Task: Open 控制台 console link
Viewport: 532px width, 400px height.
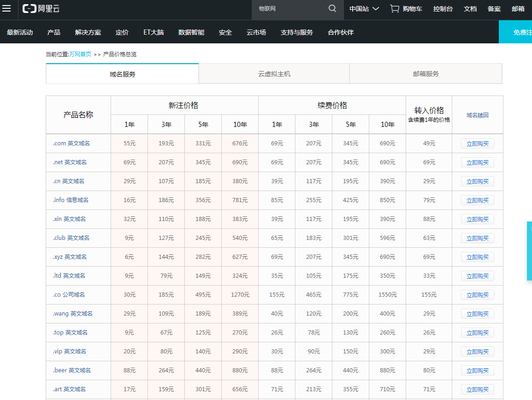Action: [x=443, y=9]
